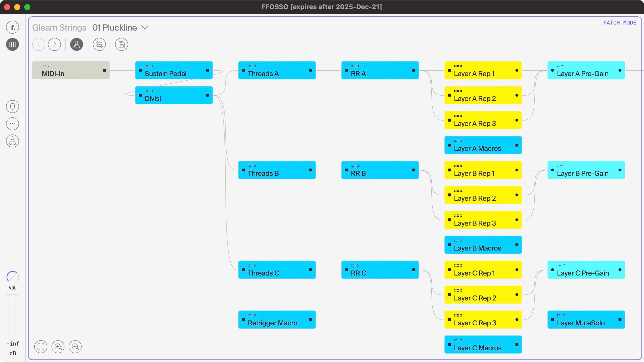This screenshot has width=644, height=362.
Task: Open the library panel in the sidebar
Action: [12, 27]
